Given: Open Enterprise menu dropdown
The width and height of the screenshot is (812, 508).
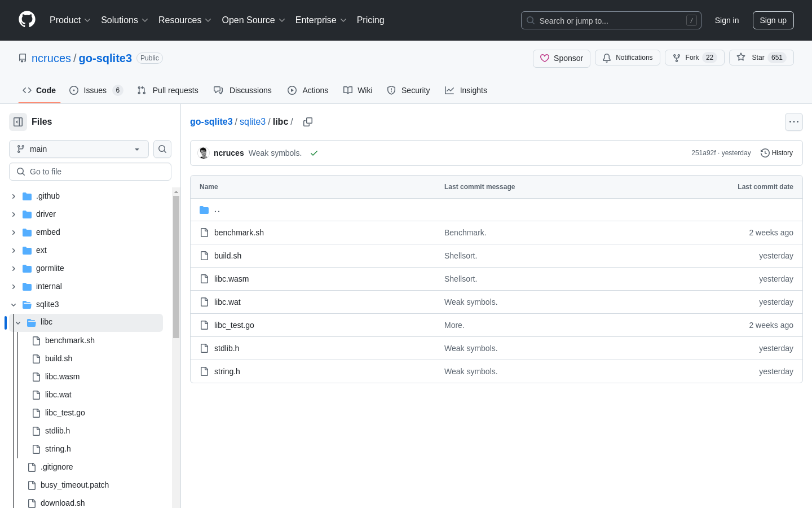Looking at the screenshot, I should point(321,20).
